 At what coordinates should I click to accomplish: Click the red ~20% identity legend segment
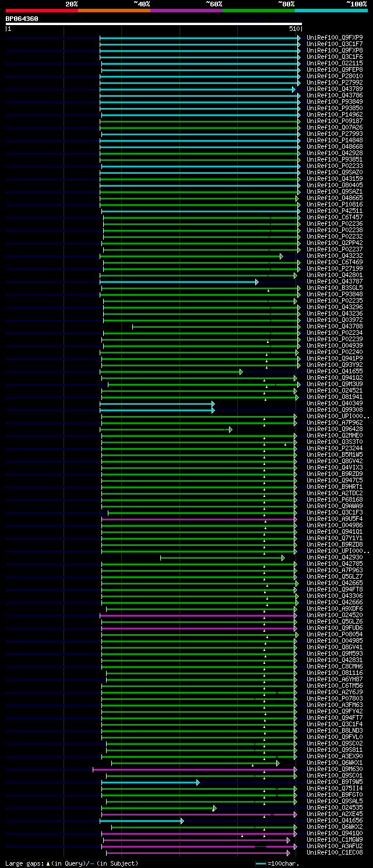(42, 10)
